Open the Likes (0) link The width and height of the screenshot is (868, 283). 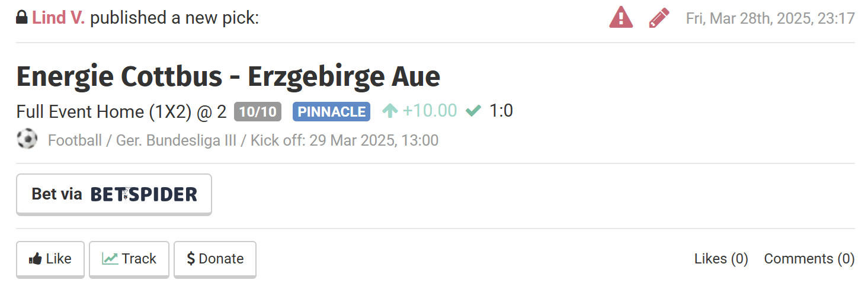click(721, 259)
